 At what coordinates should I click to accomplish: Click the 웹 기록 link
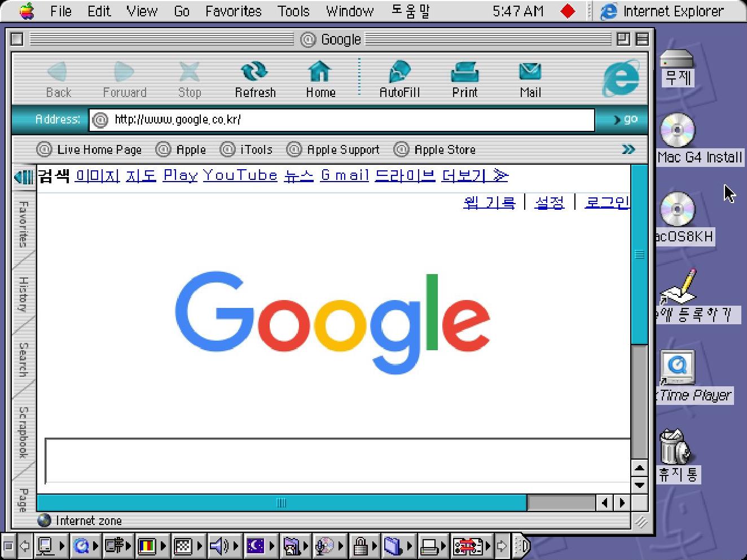[489, 202]
